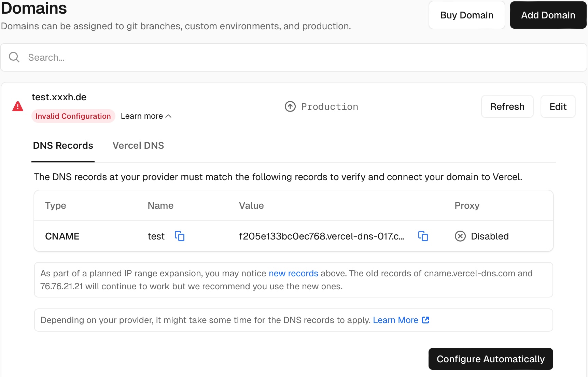This screenshot has width=588, height=377.
Task: Click the test.xxxh.de domain name
Action: 59,97
